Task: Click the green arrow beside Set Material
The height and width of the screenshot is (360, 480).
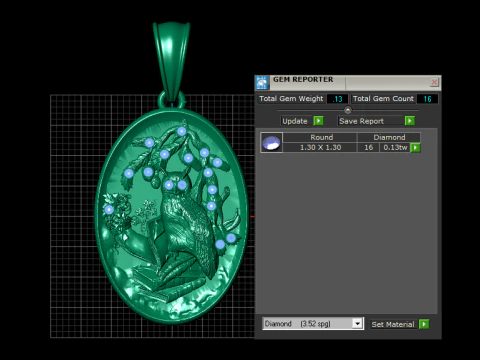Action: tap(424, 324)
